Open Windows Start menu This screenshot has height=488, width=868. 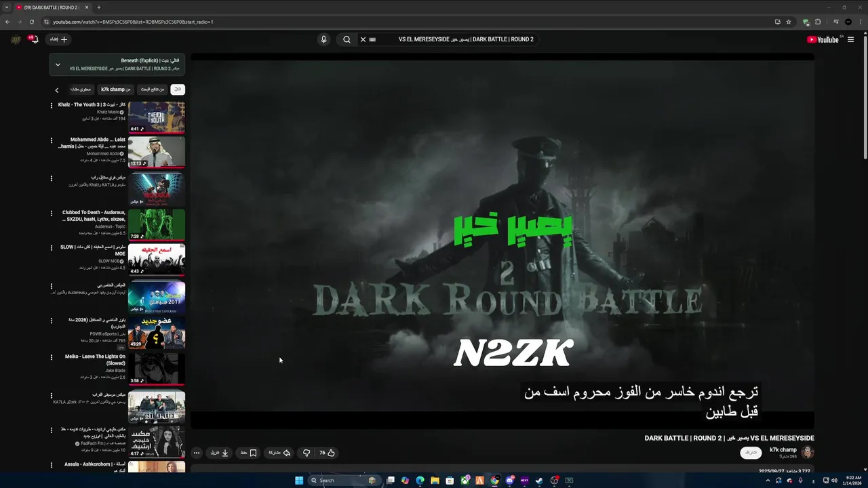pyautogui.click(x=299, y=481)
